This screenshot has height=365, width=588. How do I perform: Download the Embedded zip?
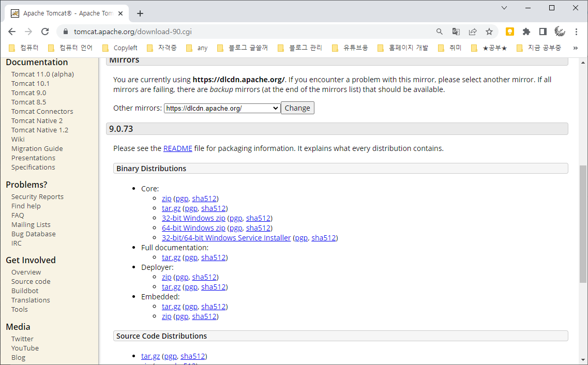coord(167,316)
